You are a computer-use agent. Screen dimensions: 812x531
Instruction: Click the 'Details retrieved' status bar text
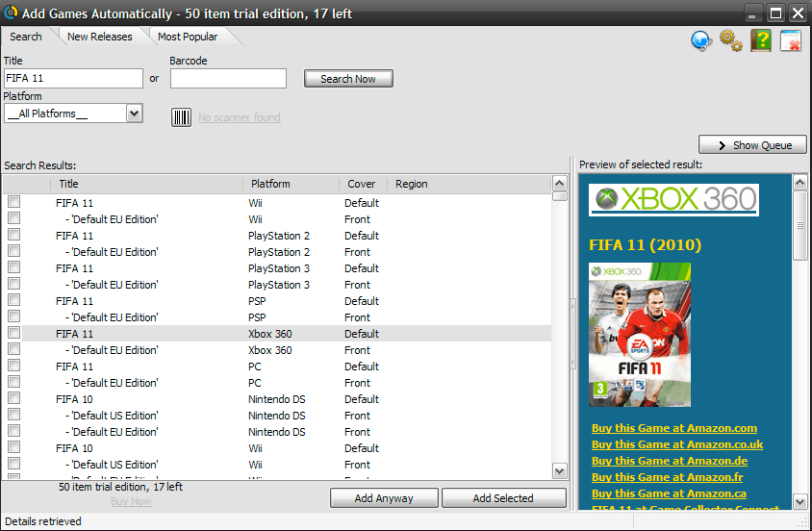coord(43,521)
